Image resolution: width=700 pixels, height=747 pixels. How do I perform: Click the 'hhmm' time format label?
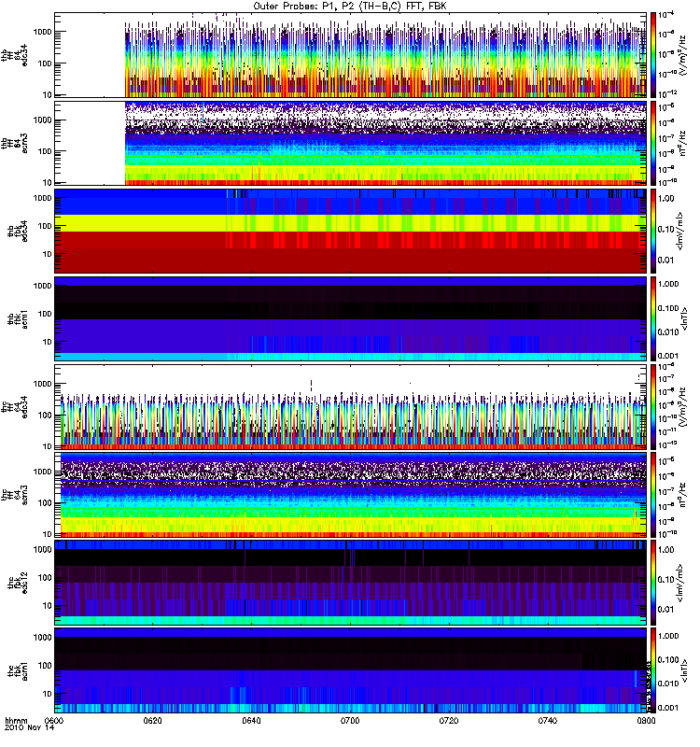click(16, 721)
